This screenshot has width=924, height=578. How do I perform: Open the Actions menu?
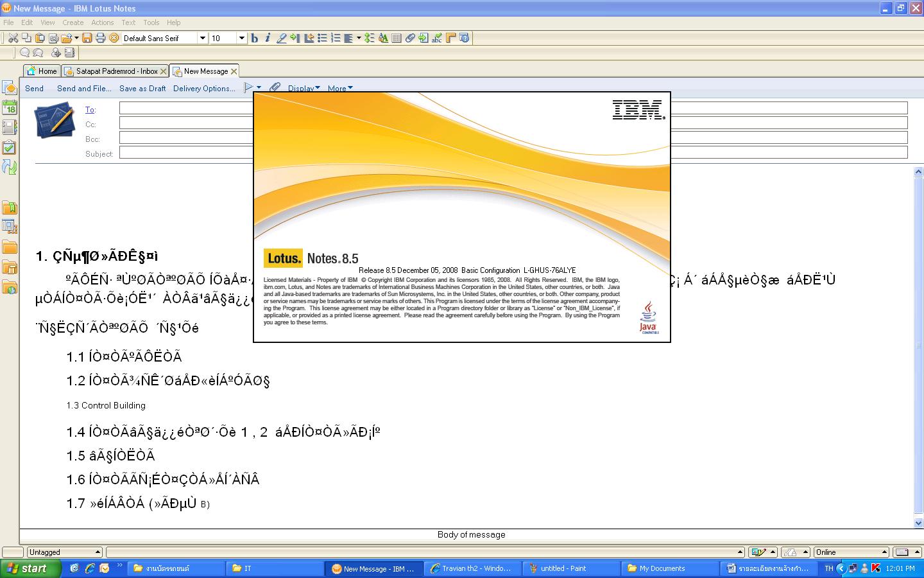click(103, 22)
